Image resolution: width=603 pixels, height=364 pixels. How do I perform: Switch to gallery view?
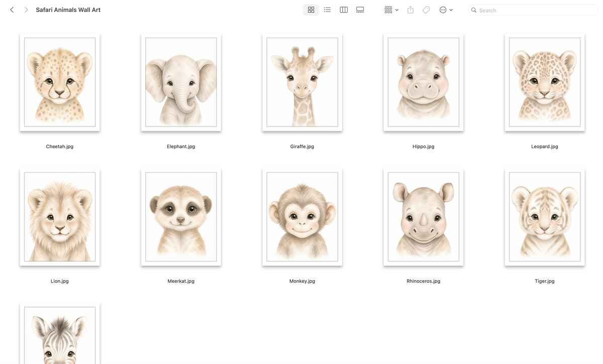tap(360, 10)
